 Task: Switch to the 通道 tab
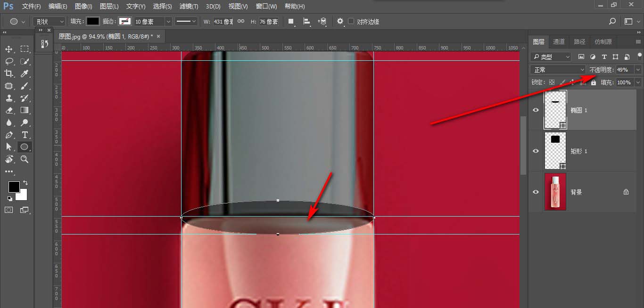click(559, 41)
